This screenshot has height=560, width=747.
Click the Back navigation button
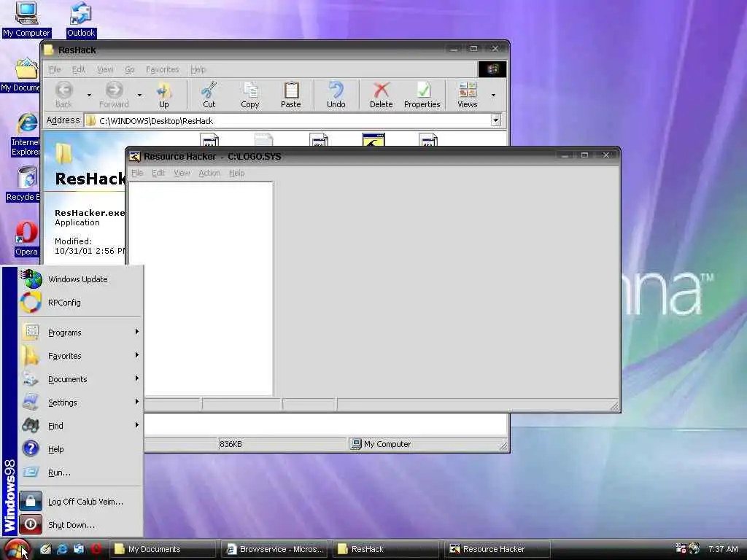click(x=63, y=94)
